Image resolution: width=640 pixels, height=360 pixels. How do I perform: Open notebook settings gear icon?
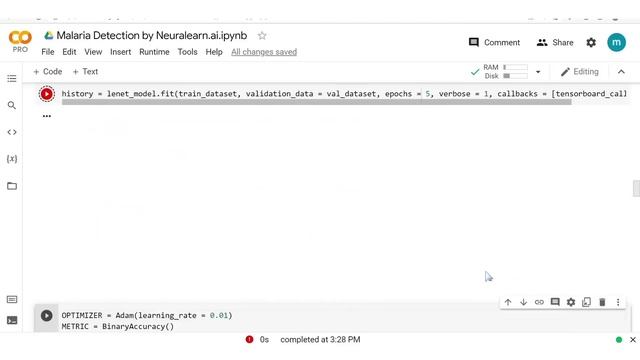[x=591, y=42]
